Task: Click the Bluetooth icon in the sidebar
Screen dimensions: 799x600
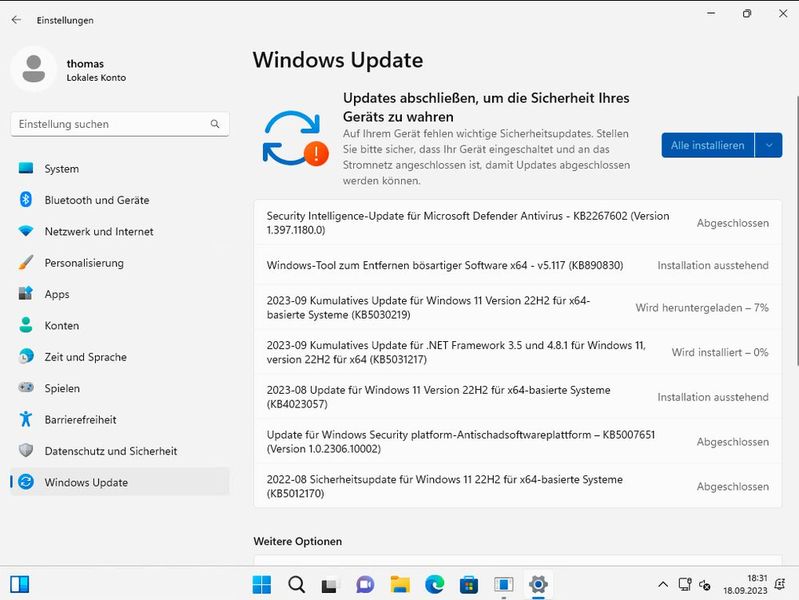Action: 25,199
